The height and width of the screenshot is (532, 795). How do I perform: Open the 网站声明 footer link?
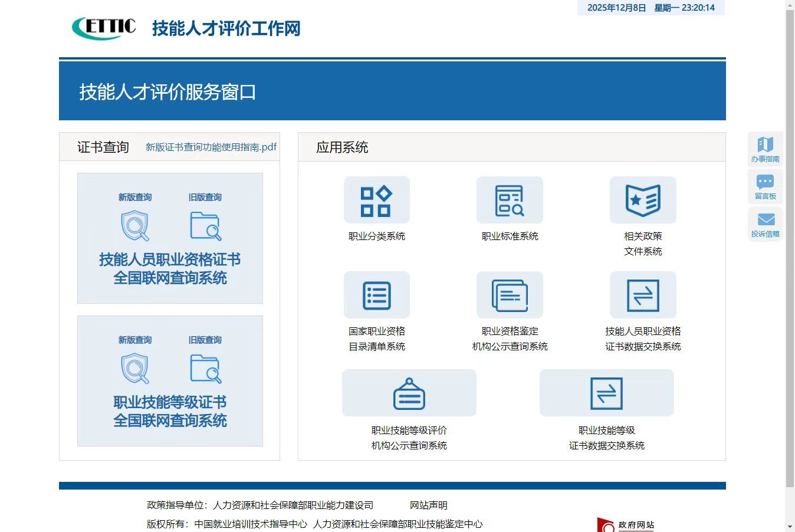tap(429, 505)
